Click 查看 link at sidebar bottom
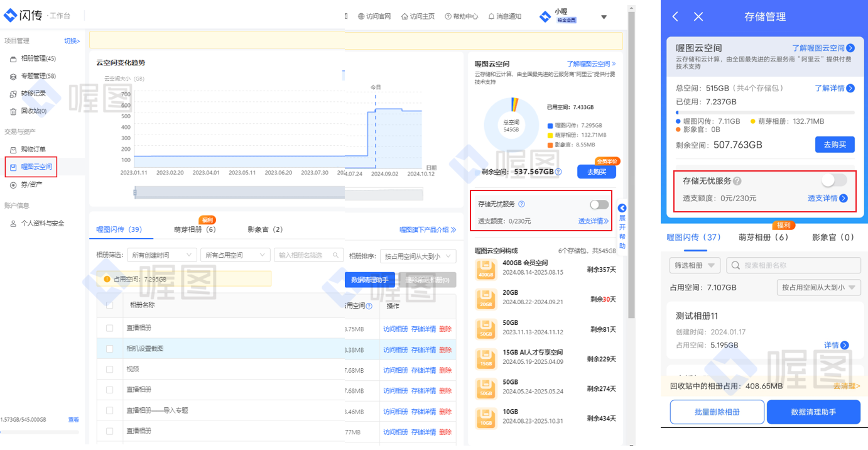The width and height of the screenshot is (868, 450). pos(73,420)
